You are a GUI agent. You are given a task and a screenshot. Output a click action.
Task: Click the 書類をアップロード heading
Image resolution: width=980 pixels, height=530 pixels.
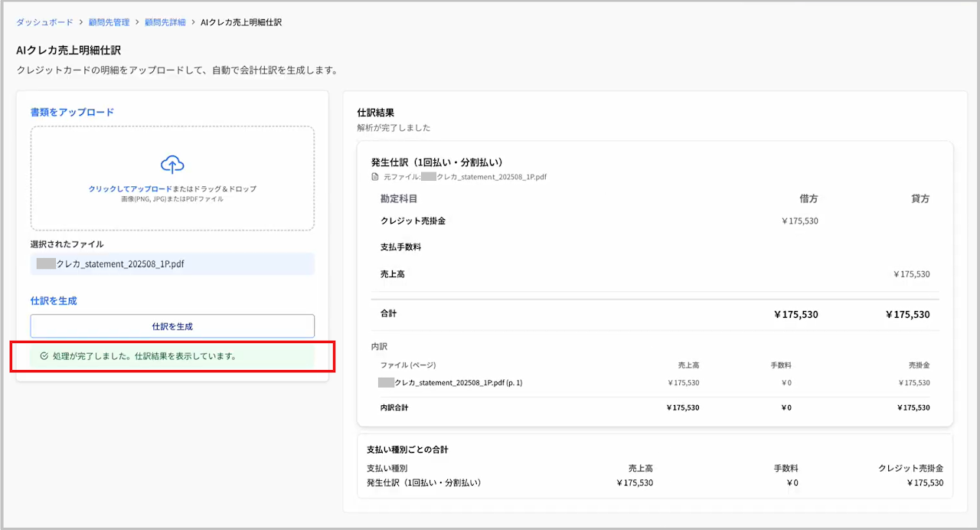click(72, 112)
